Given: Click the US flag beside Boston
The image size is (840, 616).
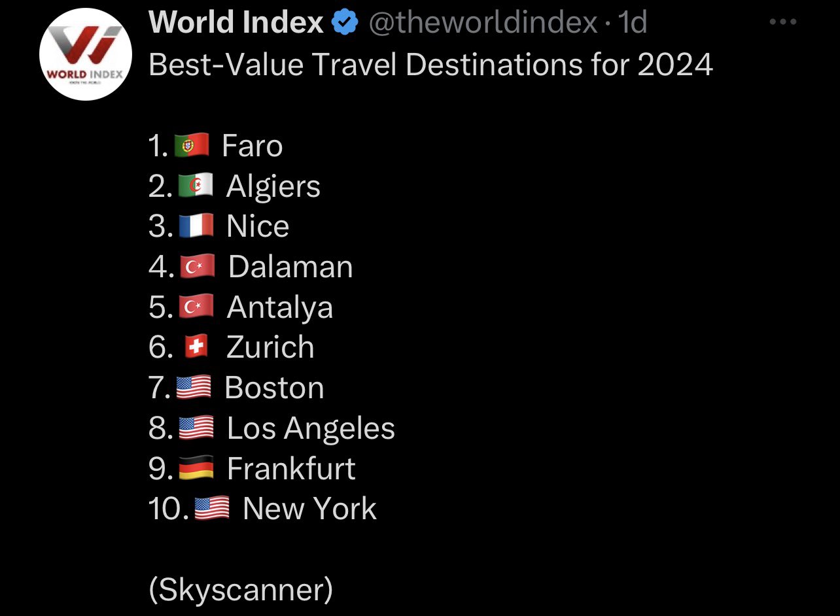Looking at the screenshot, I should point(194,388).
